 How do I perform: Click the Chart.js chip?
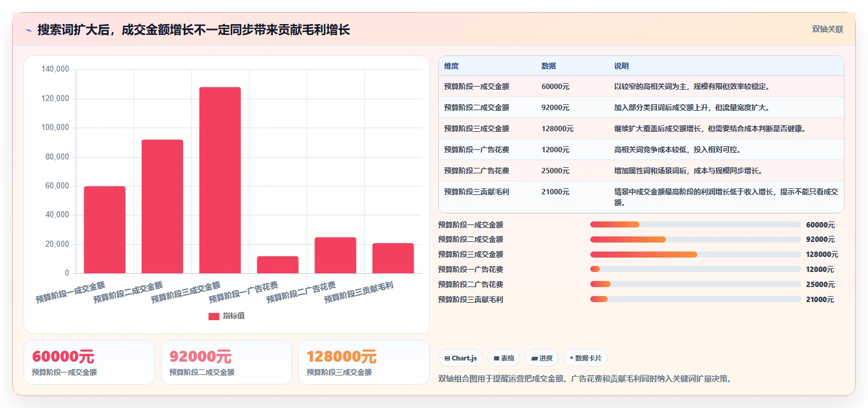pos(460,358)
